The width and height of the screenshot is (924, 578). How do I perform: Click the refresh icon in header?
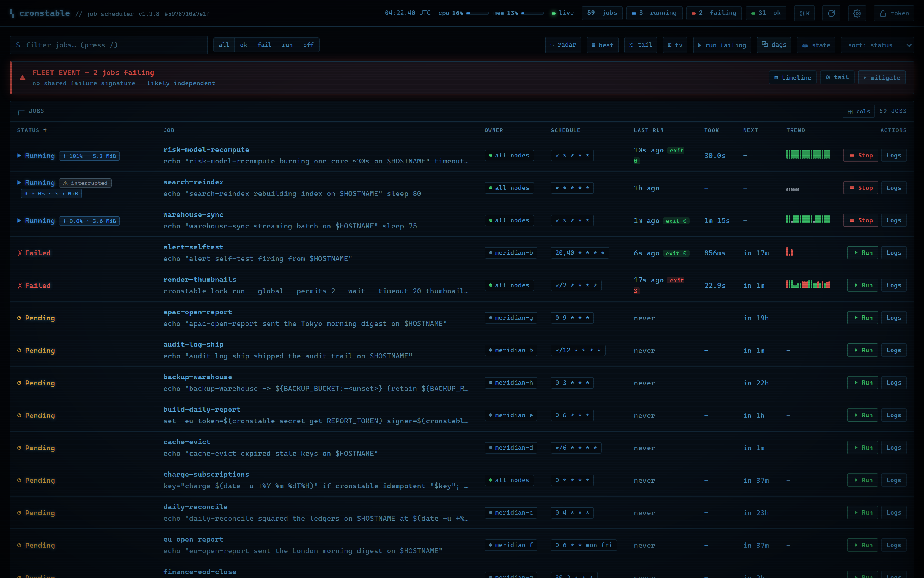(x=831, y=13)
